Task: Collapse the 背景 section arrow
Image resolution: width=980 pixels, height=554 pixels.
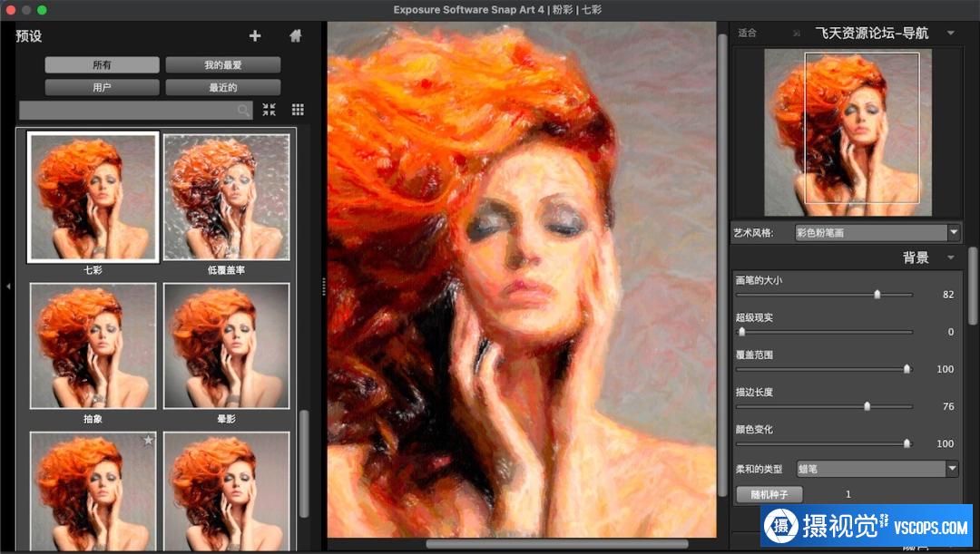Action: click(951, 258)
